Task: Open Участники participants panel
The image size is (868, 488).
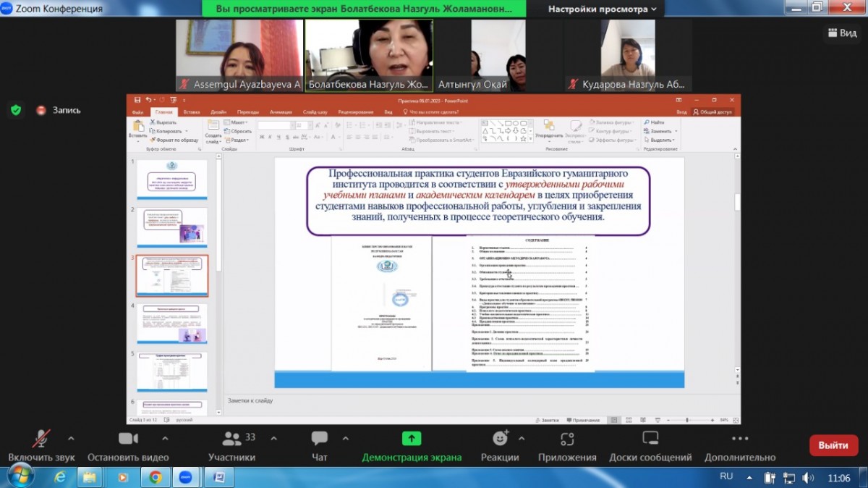Action: pyautogui.click(x=231, y=439)
